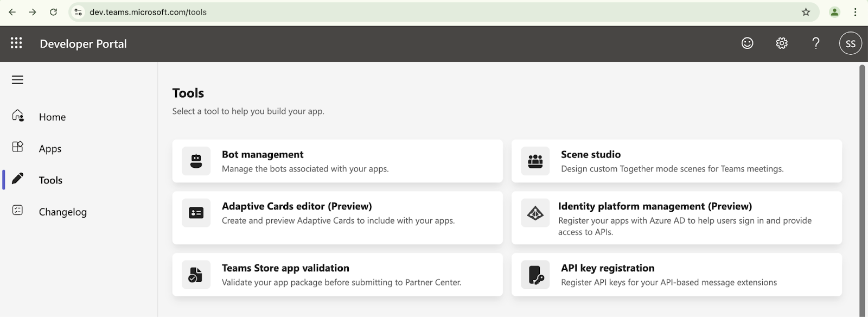Click the Teams Store app validation icon
This screenshot has height=317, width=868.
pyautogui.click(x=196, y=275)
